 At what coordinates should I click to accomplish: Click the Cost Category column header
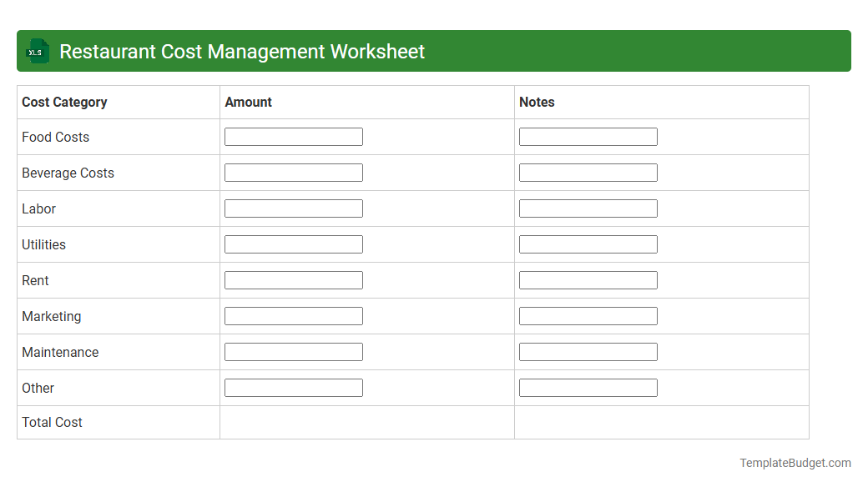click(64, 102)
